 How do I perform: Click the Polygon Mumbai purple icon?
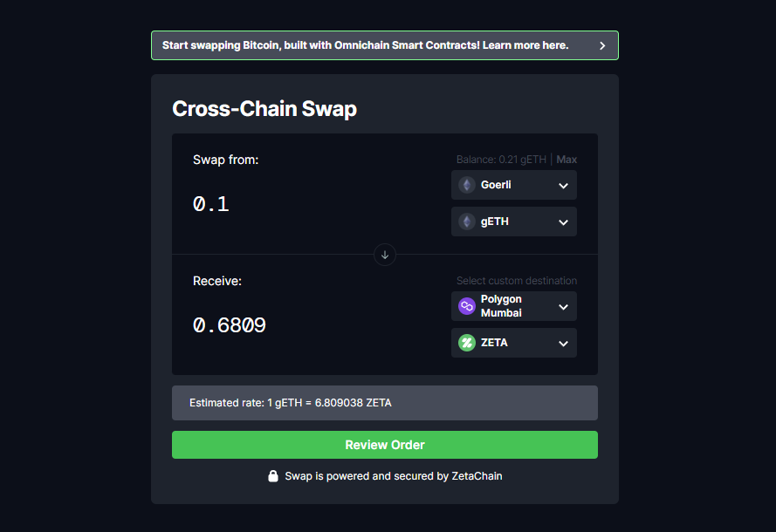point(467,306)
